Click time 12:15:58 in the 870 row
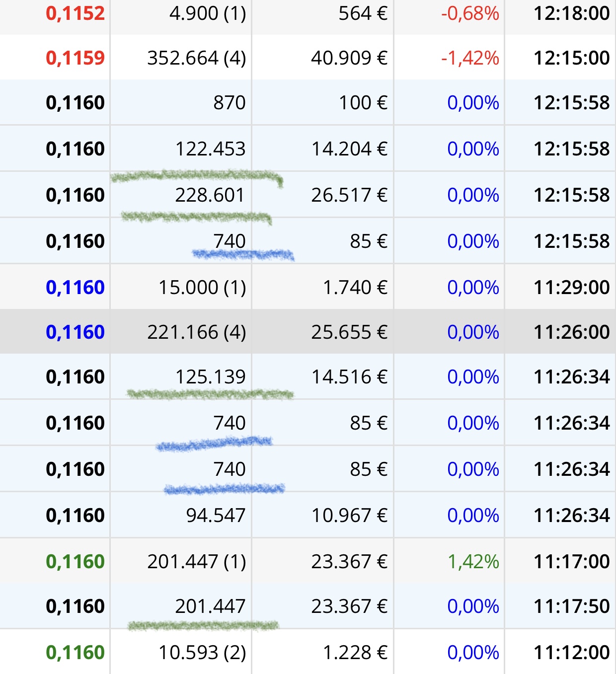Screen dimensions: 616x674 (x=572, y=103)
